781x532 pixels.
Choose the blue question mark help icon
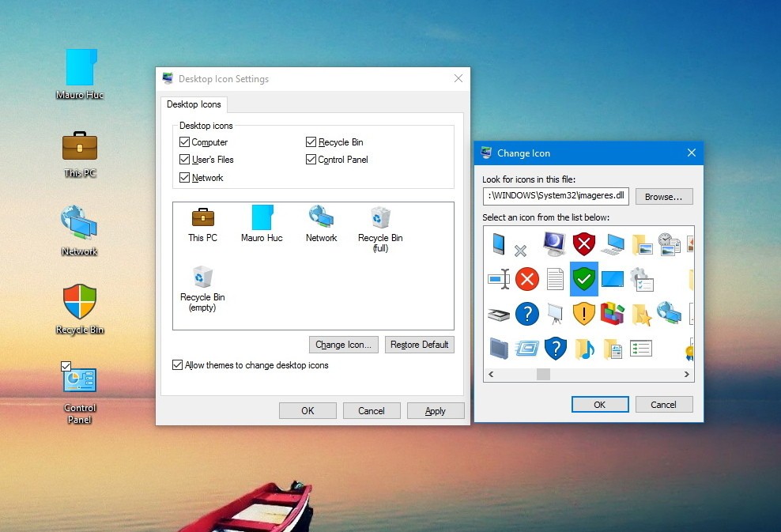coord(526,314)
